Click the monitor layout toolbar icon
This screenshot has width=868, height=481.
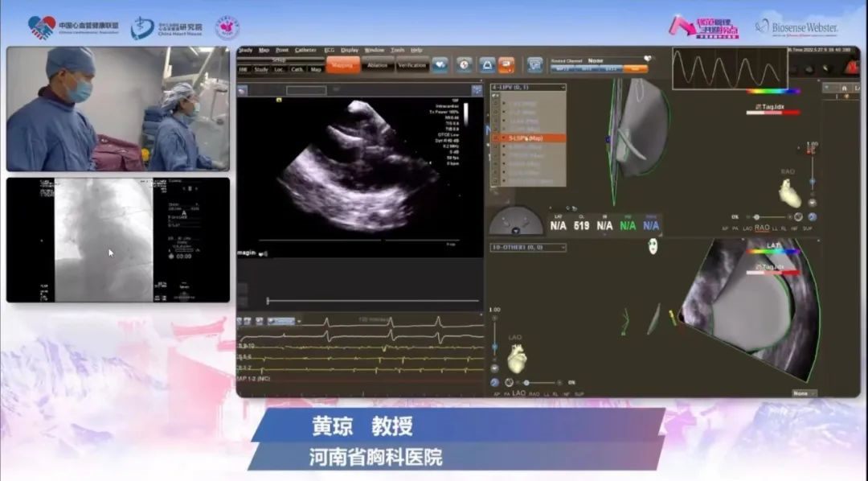coord(534,65)
